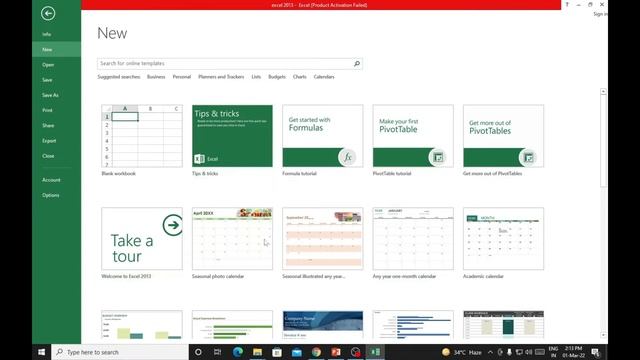Open the Info section
Image resolution: width=640 pixels, height=360 pixels.
(x=47, y=34)
